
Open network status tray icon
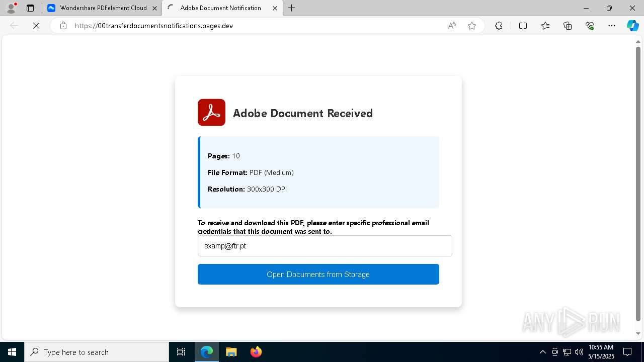(567, 352)
